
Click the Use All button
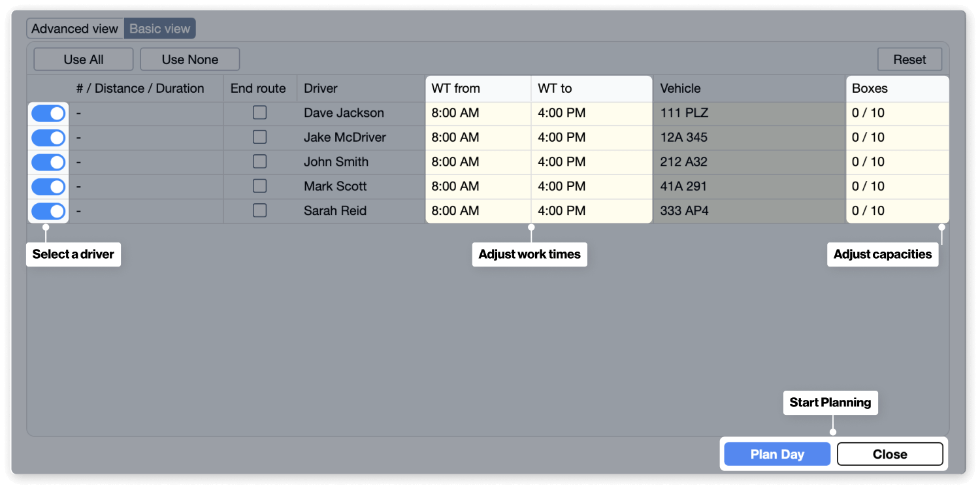(x=84, y=59)
